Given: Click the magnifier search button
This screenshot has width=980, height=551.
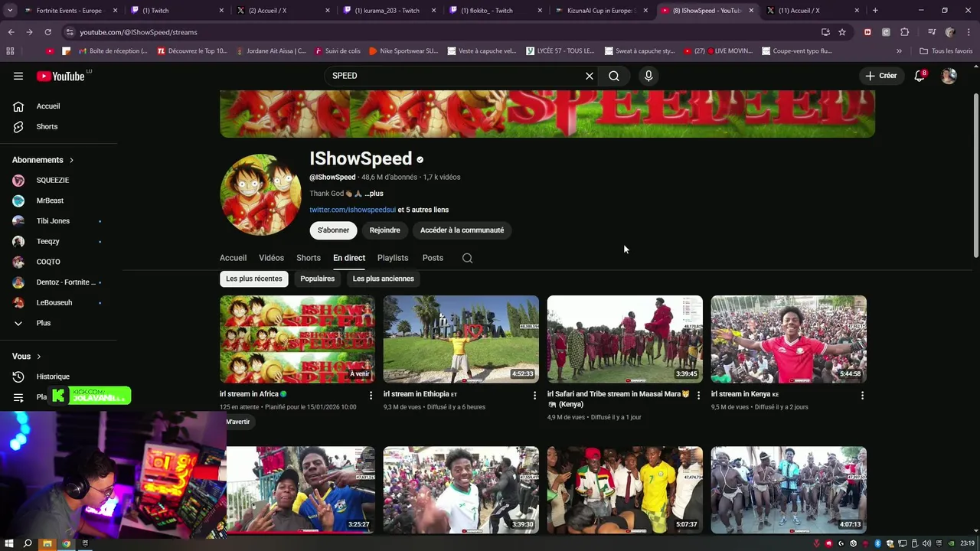Looking at the screenshot, I should (x=614, y=76).
